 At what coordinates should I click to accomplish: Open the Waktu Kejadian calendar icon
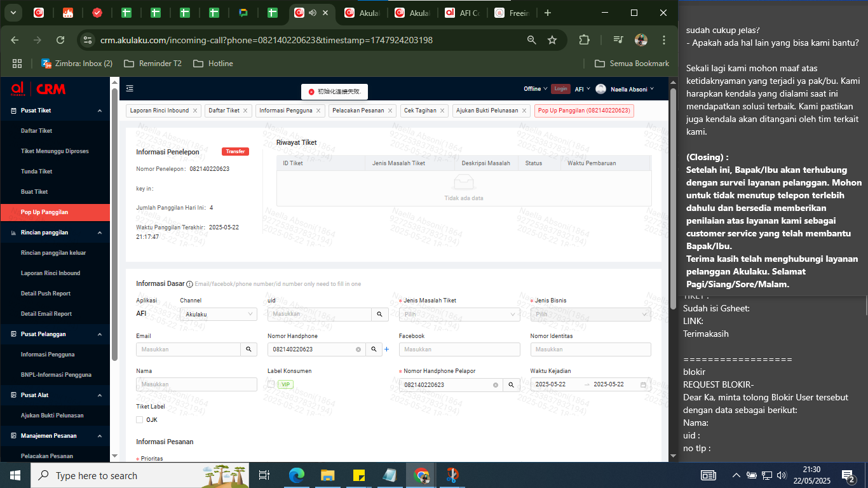pos(643,385)
